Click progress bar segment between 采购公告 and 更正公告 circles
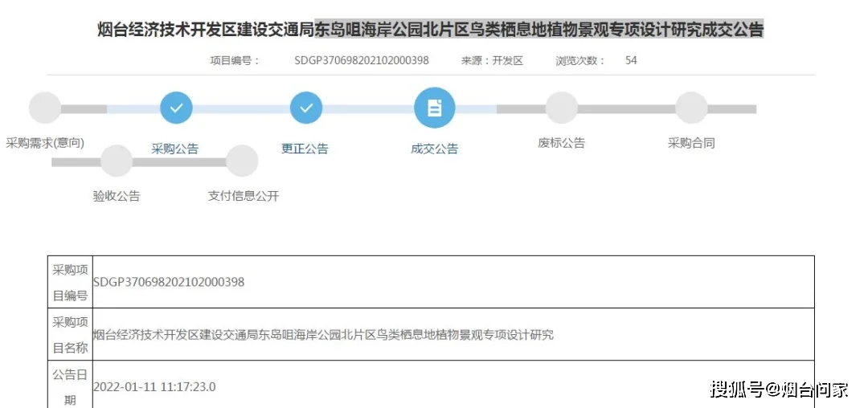Screen dimensions: 868x408 point(241,108)
